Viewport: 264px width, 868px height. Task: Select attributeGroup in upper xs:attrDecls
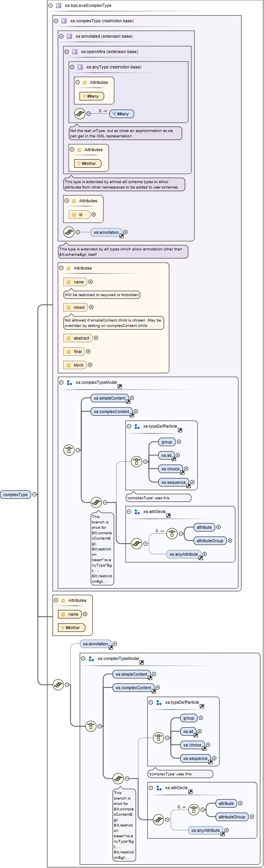(x=210, y=541)
